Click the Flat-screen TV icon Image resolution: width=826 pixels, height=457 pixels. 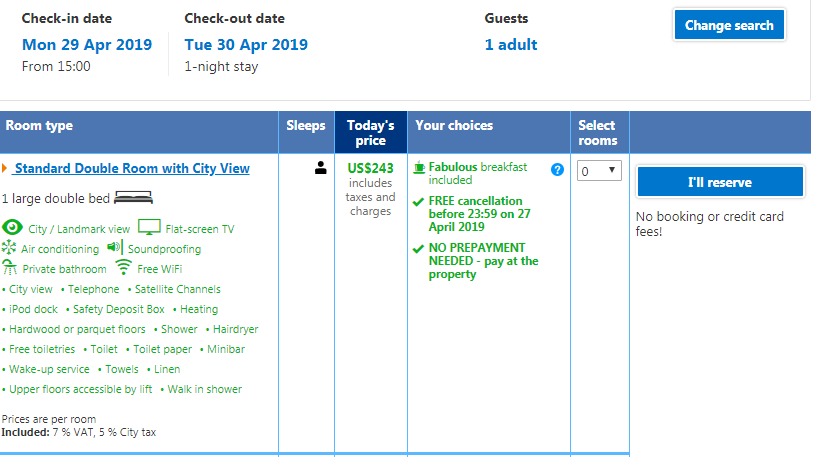tap(149, 228)
